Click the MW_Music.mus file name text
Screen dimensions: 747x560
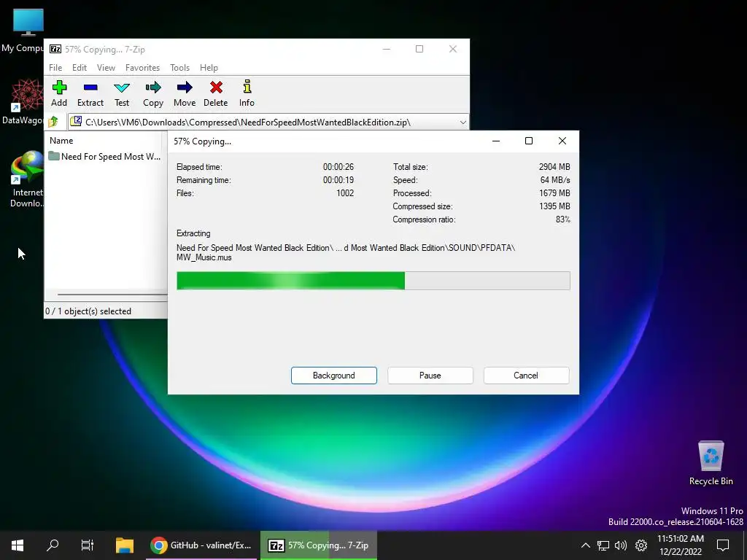tap(204, 257)
